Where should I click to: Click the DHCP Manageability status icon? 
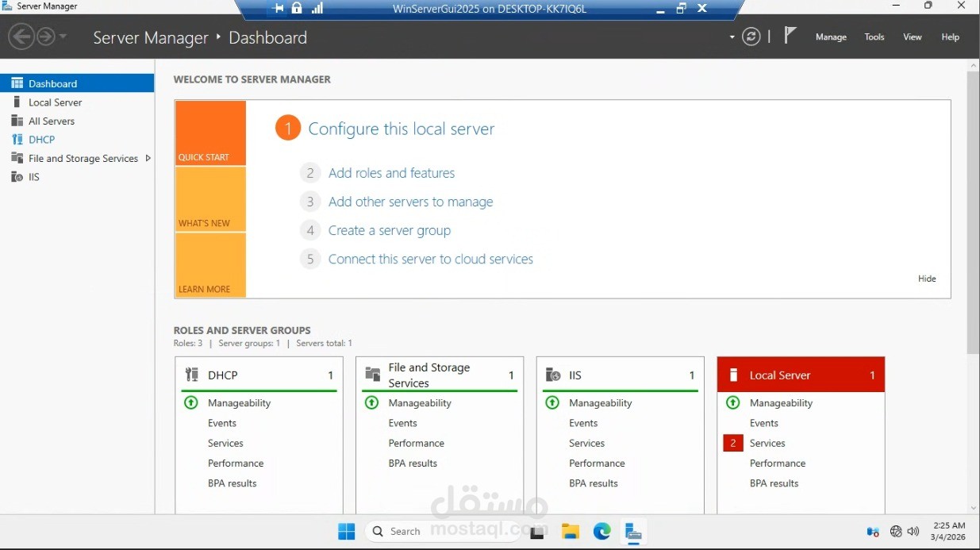coord(191,402)
